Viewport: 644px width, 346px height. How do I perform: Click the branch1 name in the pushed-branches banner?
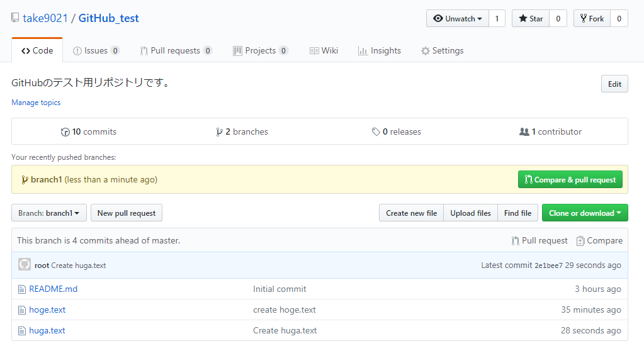(x=47, y=179)
